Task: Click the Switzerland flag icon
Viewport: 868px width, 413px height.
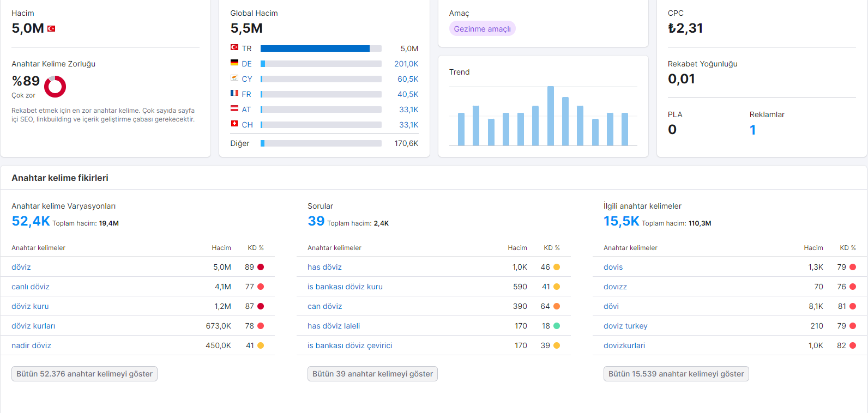Action: (234, 124)
